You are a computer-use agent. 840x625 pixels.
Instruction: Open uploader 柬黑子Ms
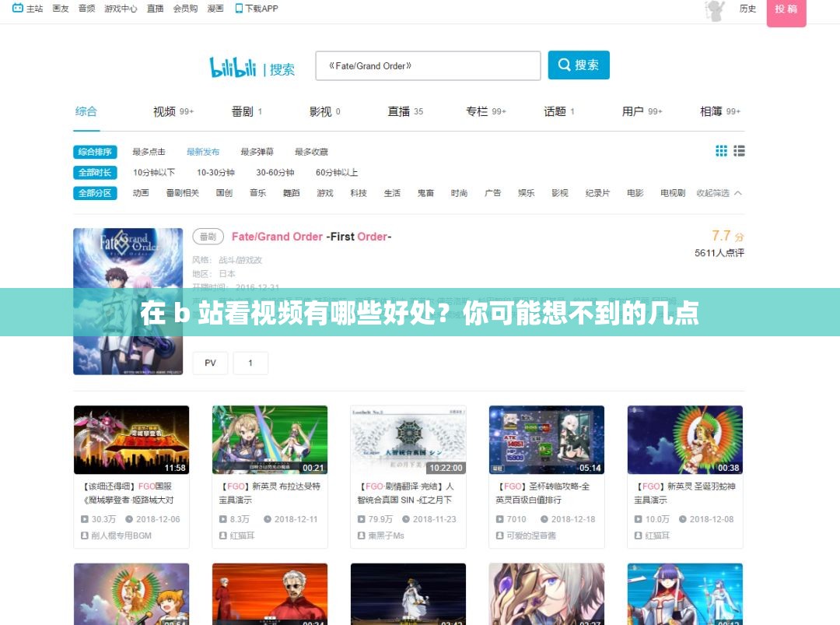tap(386, 535)
